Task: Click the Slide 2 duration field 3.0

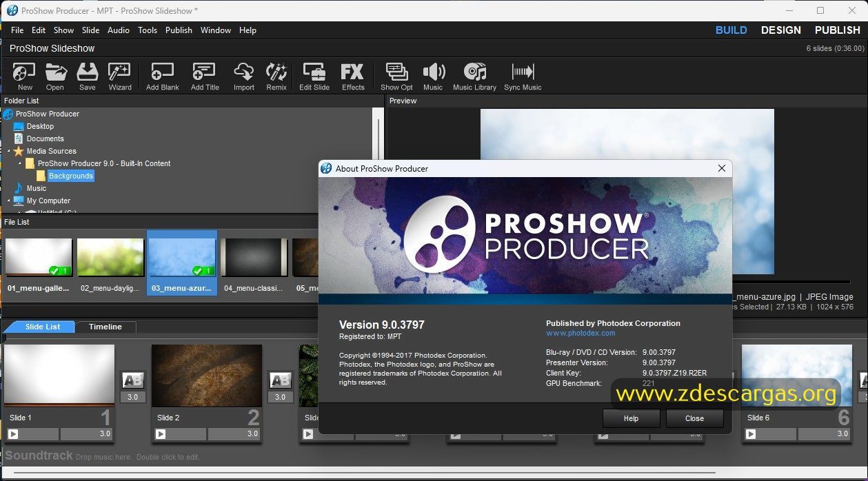Action: (x=234, y=434)
